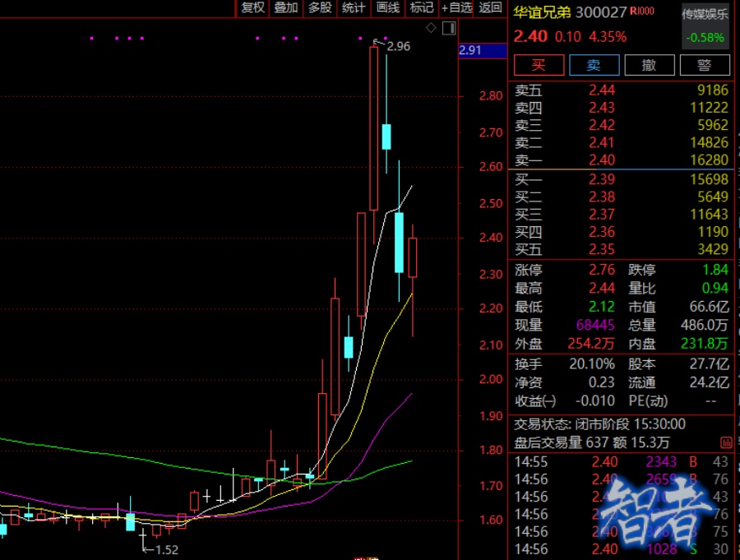Select the 卖一 ask price 2.40 row
Viewport: 740px width, 560px height.
click(x=621, y=160)
